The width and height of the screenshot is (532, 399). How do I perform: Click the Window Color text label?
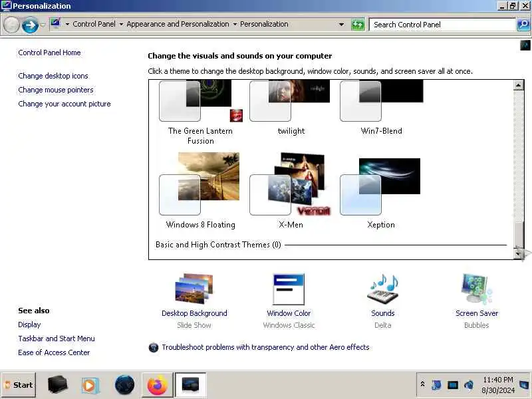(289, 313)
